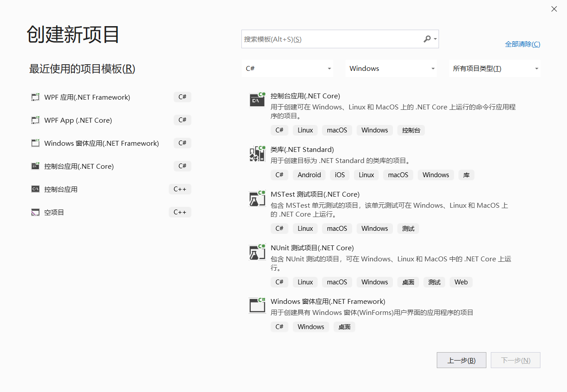Image resolution: width=567 pixels, height=392 pixels.
Task: Choose Windows 窗体应用(.NET Framework) title in list
Action: pyautogui.click(x=328, y=301)
